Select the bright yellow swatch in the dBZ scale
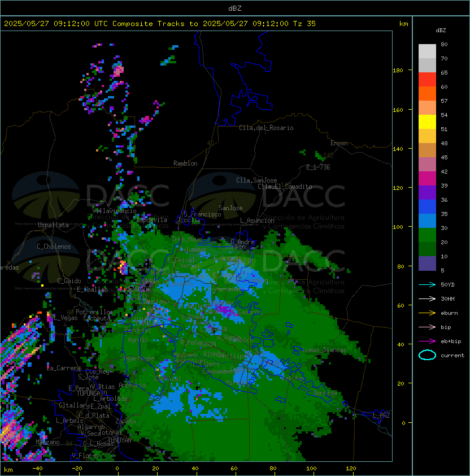This screenshot has width=470, height=476. [427, 122]
